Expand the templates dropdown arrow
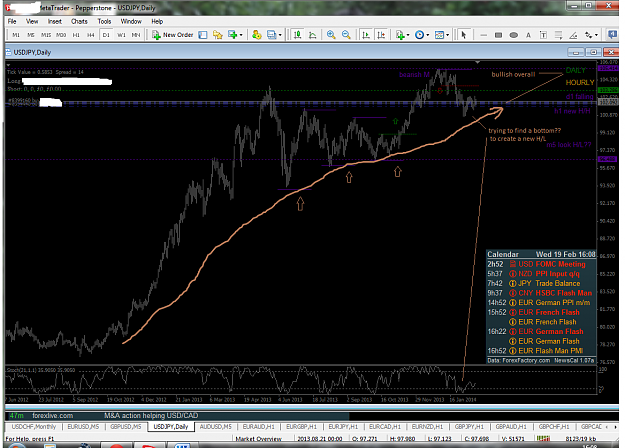The height and width of the screenshot is (448, 625). click(448, 35)
